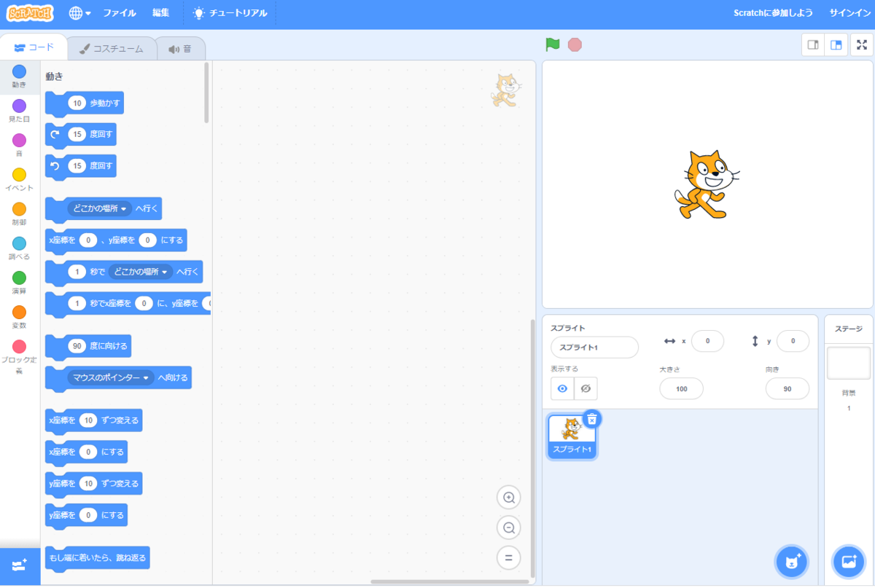The width and height of the screenshot is (875, 588).
Task: Click the workspace vertical scrollbar
Action: click(532, 448)
